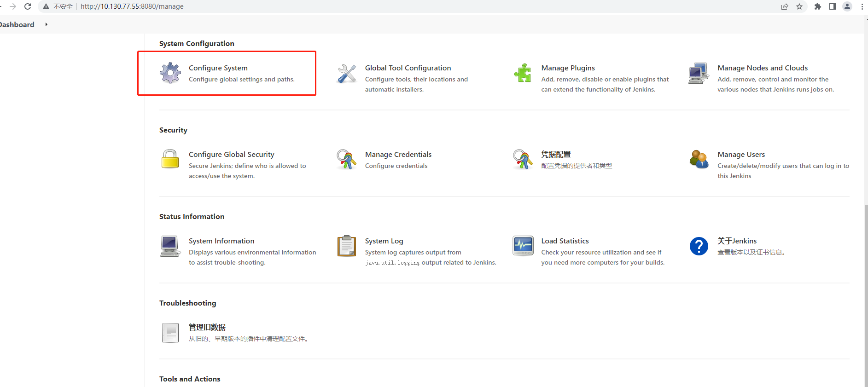Click the Configure Global Security padlock icon

[x=170, y=159]
